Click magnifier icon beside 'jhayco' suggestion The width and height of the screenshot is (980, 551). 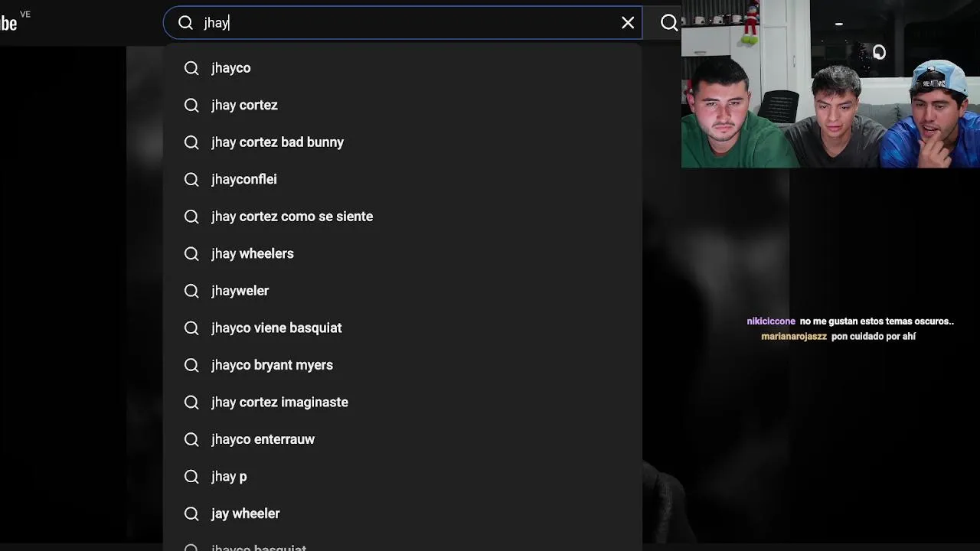(x=191, y=68)
